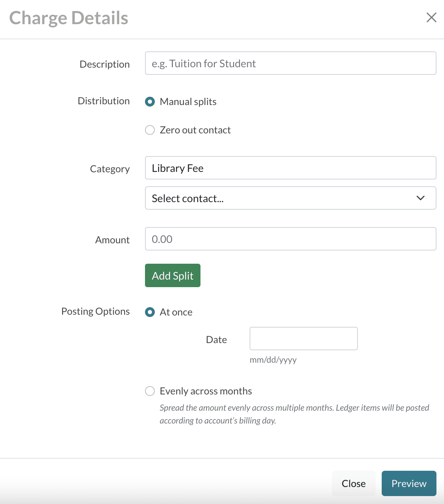Select the Manual splits radio button
The image size is (444, 504).
tap(150, 102)
